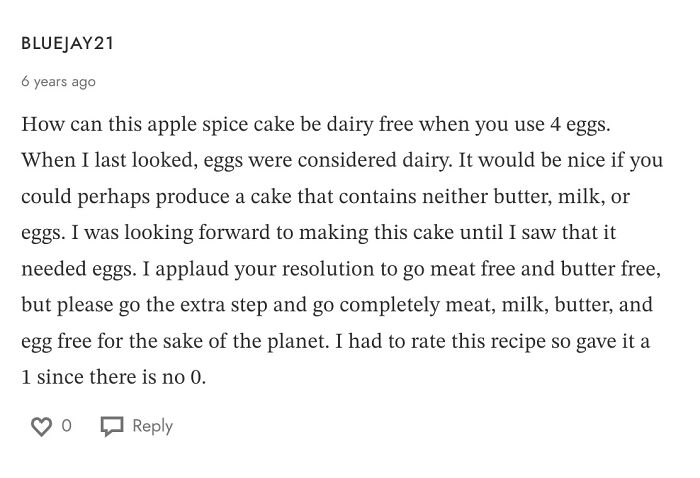Click the text "When I last looked"

tap(96, 161)
